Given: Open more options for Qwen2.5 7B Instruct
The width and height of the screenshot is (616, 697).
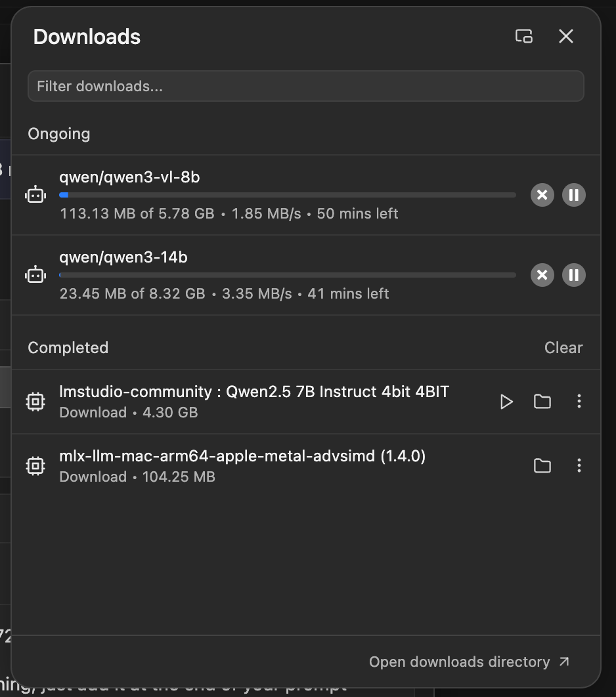Looking at the screenshot, I should click(579, 402).
